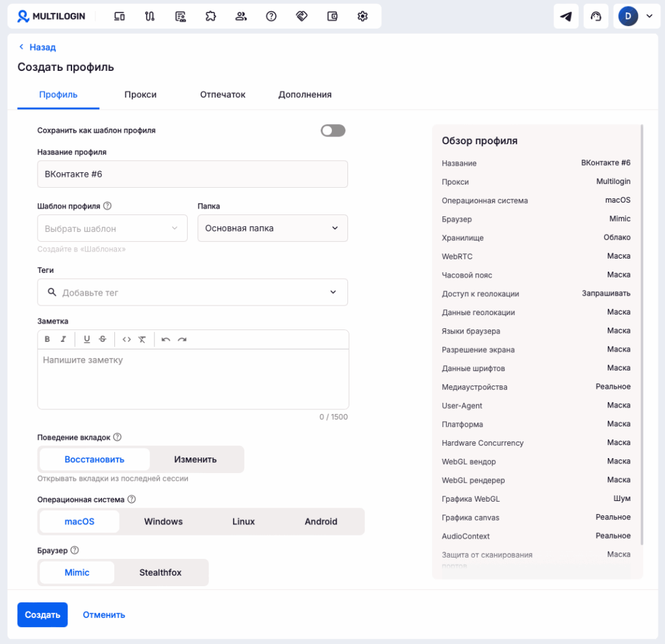The width and height of the screenshot is (665, 644).
Task: Click Облако storage value in overview
Action: click(617, 238)
